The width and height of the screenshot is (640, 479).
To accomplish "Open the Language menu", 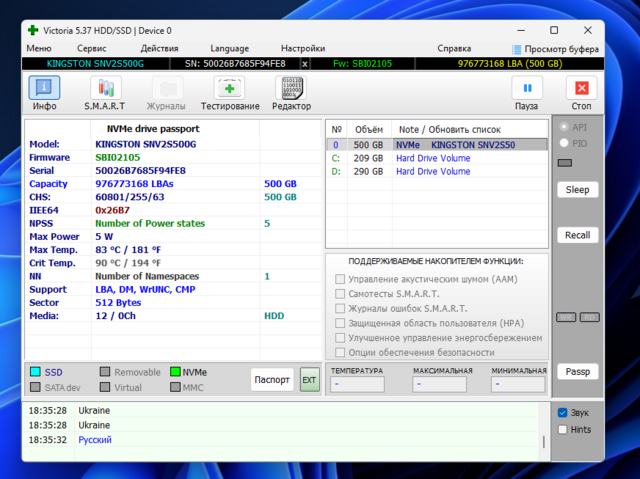I will 229,48.
